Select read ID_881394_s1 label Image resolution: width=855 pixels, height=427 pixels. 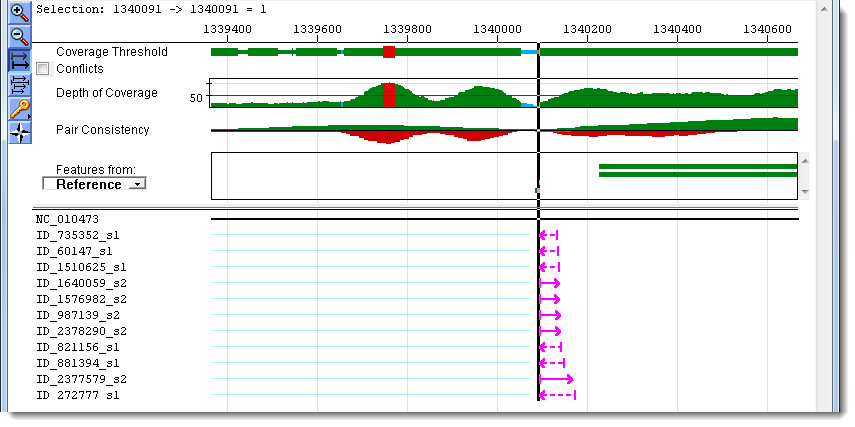77,363
